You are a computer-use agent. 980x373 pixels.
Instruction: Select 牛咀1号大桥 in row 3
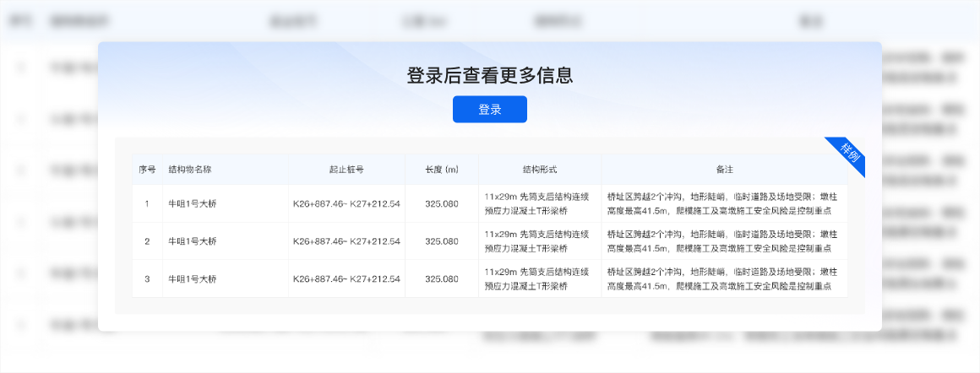pos(193,278)
